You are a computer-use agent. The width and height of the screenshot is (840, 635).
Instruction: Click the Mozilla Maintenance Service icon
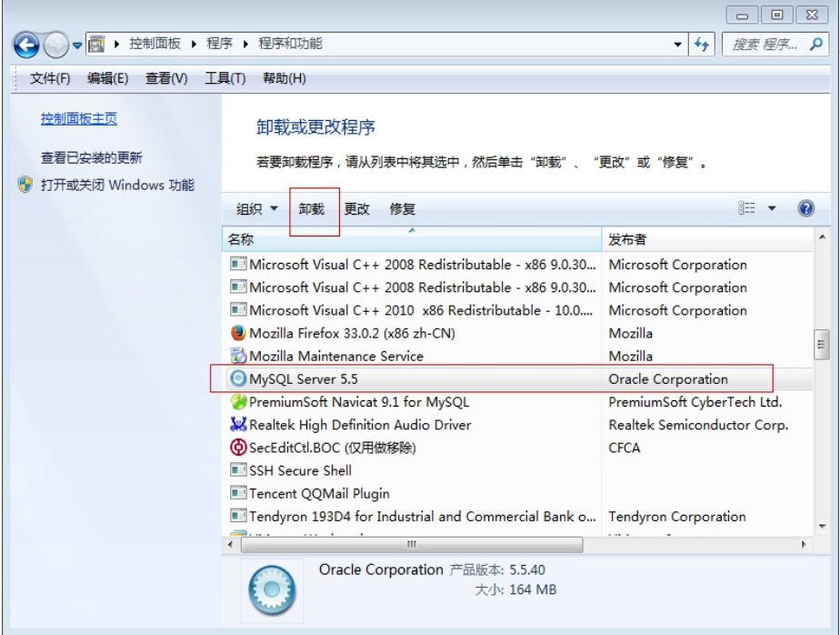click(238, 356)
